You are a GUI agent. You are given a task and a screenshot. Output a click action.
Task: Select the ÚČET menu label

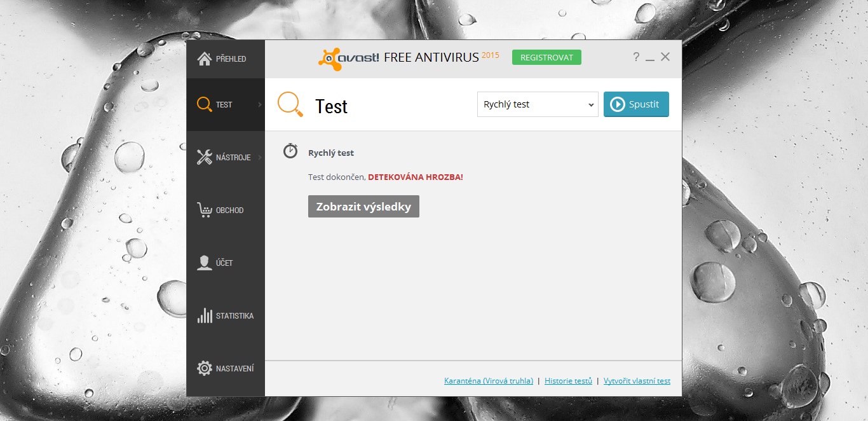tap(224, 263)
